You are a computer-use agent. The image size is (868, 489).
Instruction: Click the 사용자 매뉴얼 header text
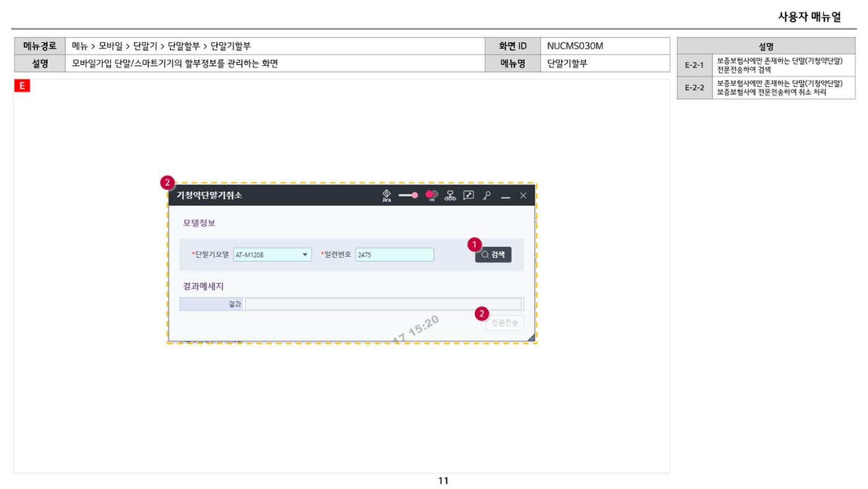click(x=809, y=17)
